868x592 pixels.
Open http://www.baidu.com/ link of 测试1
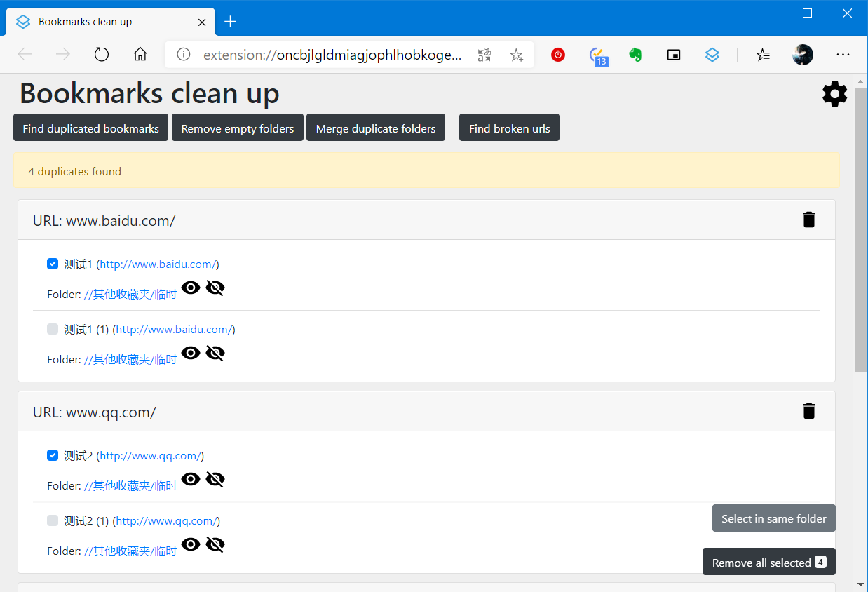click(x=158, y=264)
